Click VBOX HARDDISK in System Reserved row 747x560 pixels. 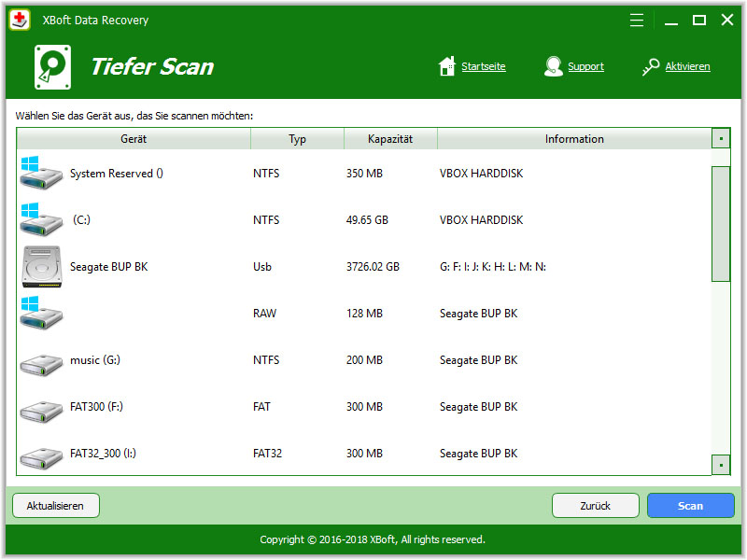point(481,174)
